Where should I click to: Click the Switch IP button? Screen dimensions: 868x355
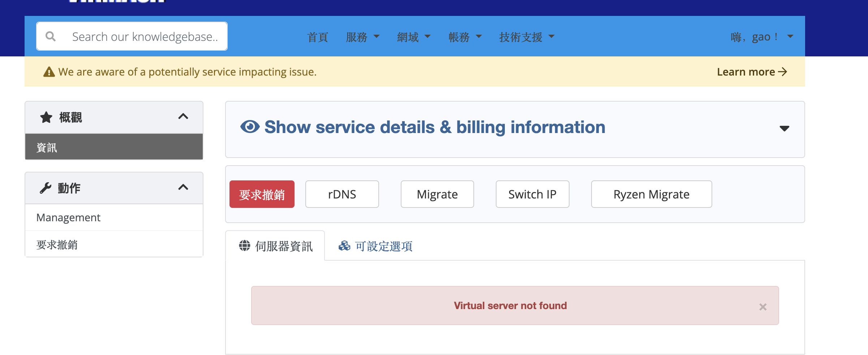coord(533,194)
